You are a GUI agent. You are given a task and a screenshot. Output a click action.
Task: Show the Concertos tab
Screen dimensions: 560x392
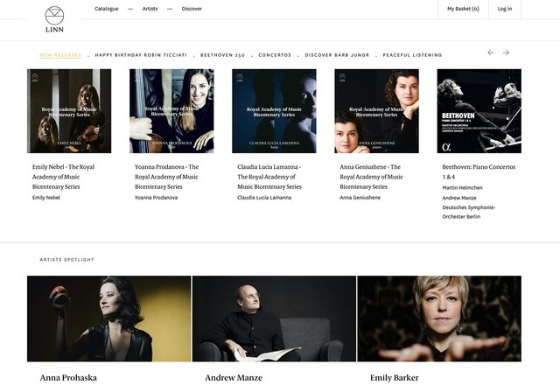point(275,55)
